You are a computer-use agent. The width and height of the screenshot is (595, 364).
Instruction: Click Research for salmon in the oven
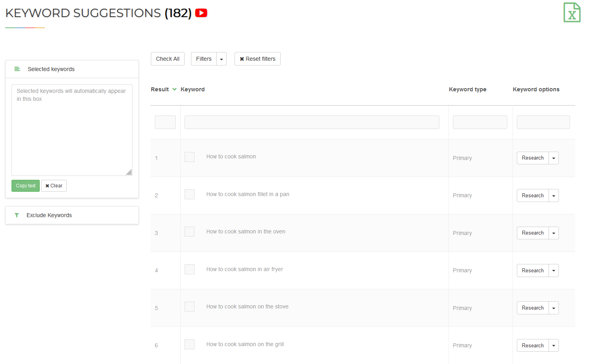pos(533,233)
